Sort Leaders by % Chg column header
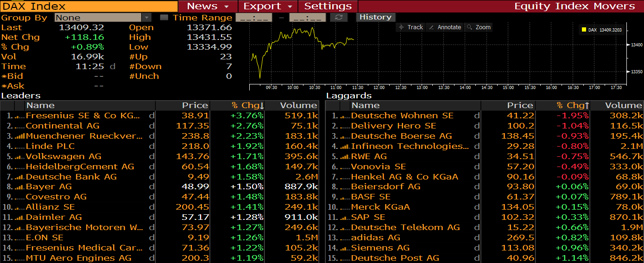Screen dimensions: 644x263 [237, 106]
